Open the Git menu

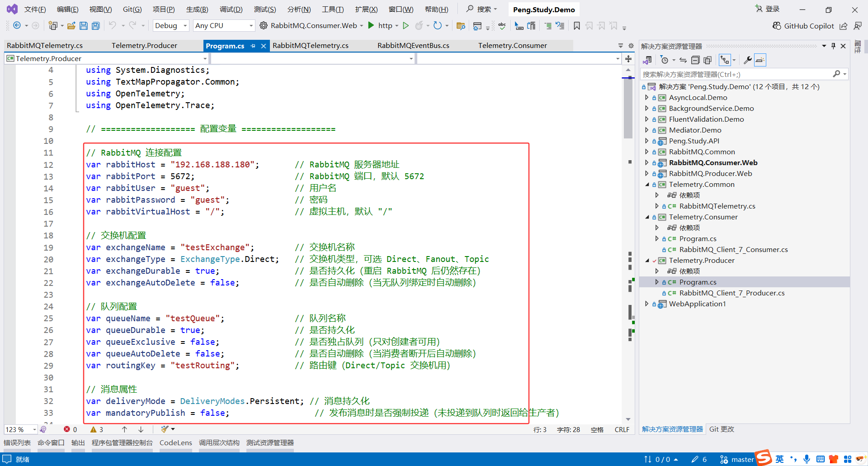point(132,9)
